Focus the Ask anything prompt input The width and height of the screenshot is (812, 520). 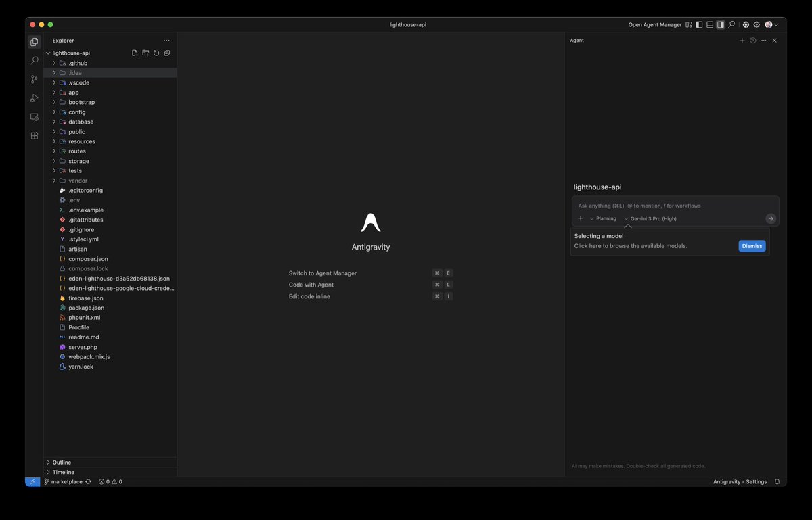click(x=675, y=206)
